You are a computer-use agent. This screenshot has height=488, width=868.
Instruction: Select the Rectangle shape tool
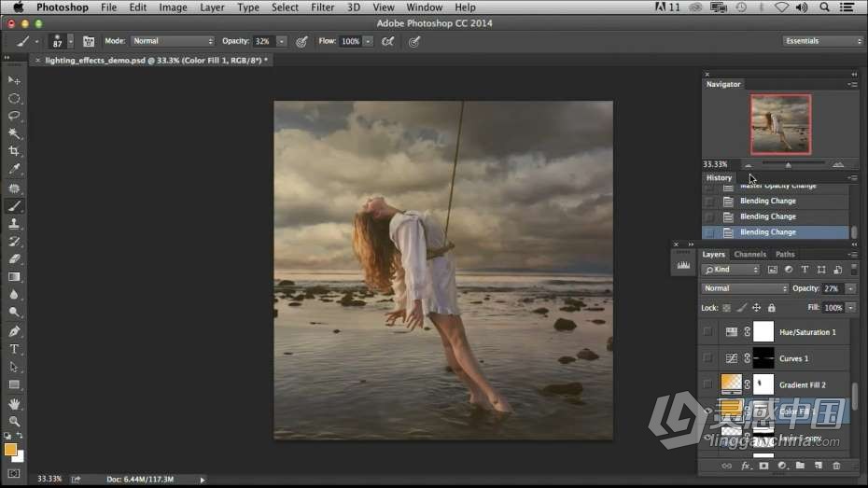tap(14, 384)
